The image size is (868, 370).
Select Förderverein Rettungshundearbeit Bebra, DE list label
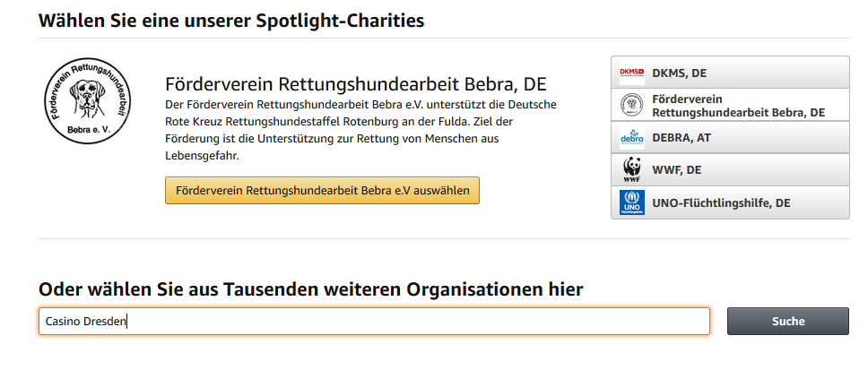coord(739,106)
